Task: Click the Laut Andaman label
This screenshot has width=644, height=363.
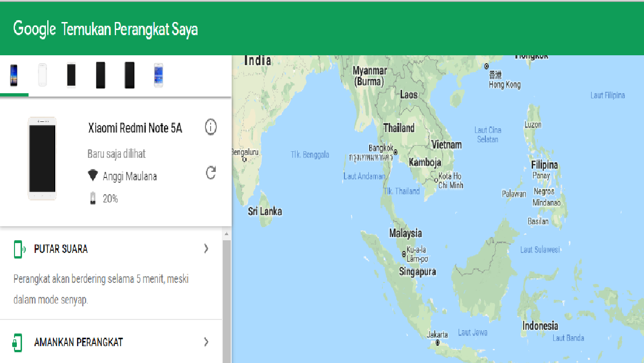Action: point(365,177)
